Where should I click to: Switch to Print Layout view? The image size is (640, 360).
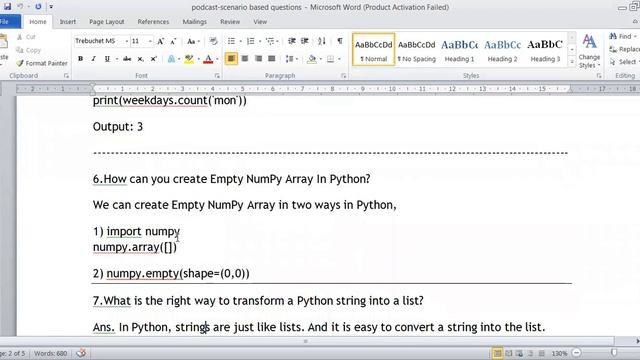498,353
